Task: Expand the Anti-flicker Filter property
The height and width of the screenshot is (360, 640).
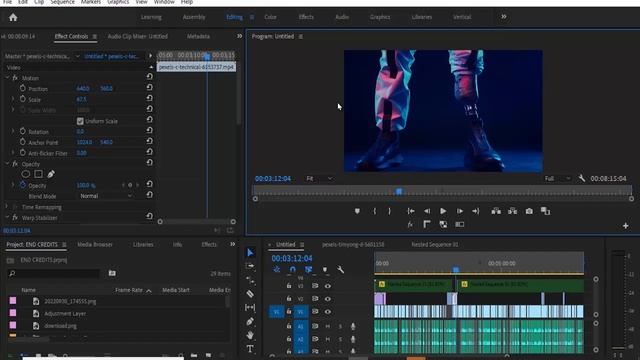Action: click(x=13, y=153)
